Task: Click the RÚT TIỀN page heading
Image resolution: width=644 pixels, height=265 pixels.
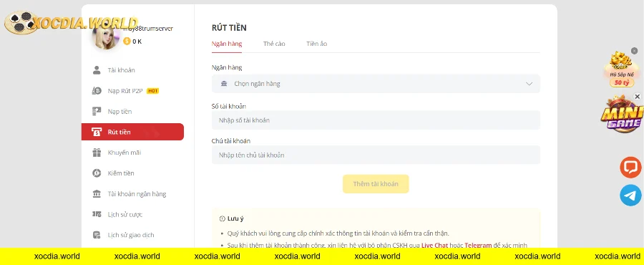Action: point(229,28)
